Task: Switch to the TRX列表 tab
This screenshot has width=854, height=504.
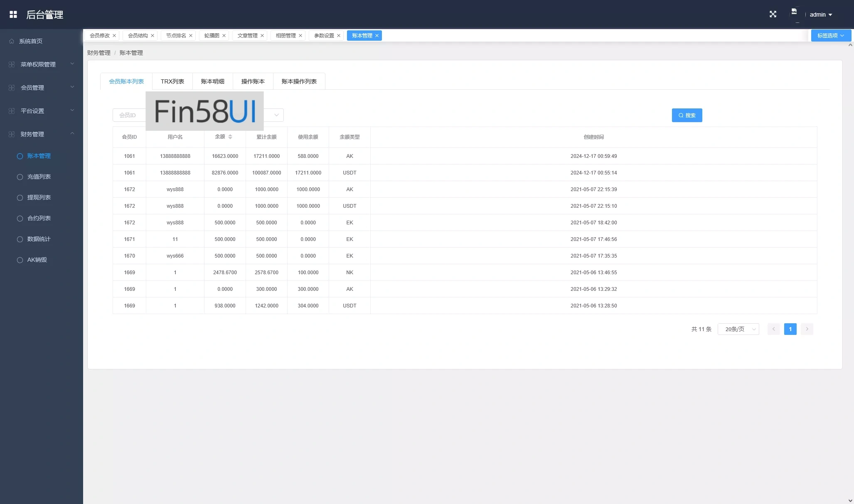Action: tap(172, 81)
